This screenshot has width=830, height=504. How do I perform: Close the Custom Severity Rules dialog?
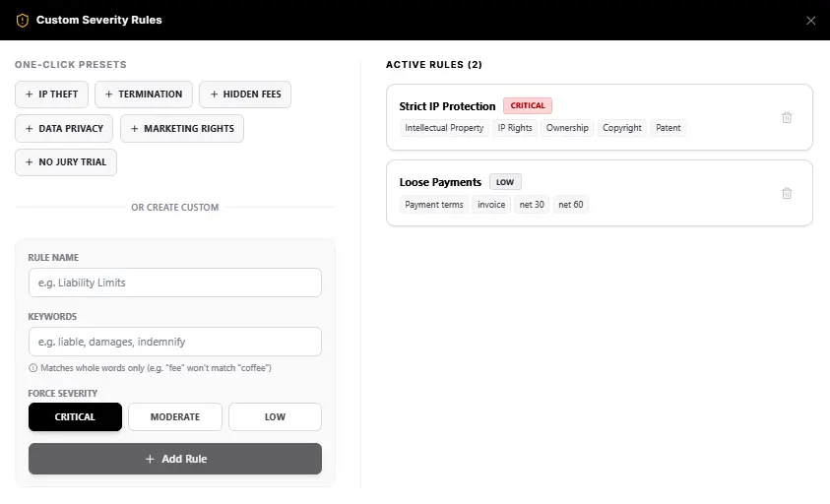click(x=810, y=20)
